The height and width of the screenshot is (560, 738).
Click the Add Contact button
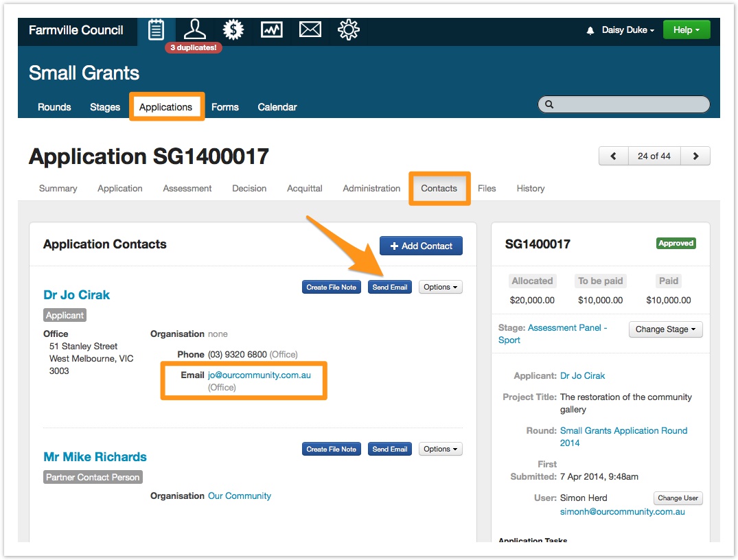click(421, 246)
